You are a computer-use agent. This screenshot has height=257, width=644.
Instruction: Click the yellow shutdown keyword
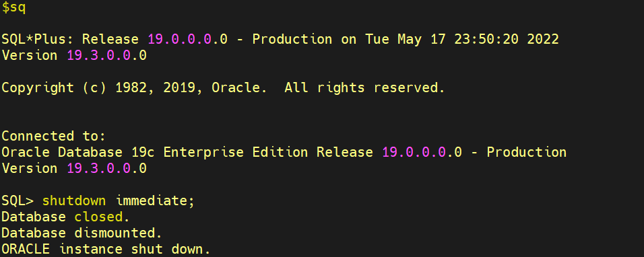click(74, 201)
